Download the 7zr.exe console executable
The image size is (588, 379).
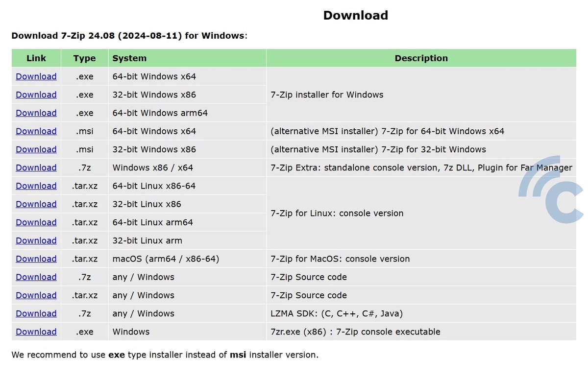(x=36, y=332)
